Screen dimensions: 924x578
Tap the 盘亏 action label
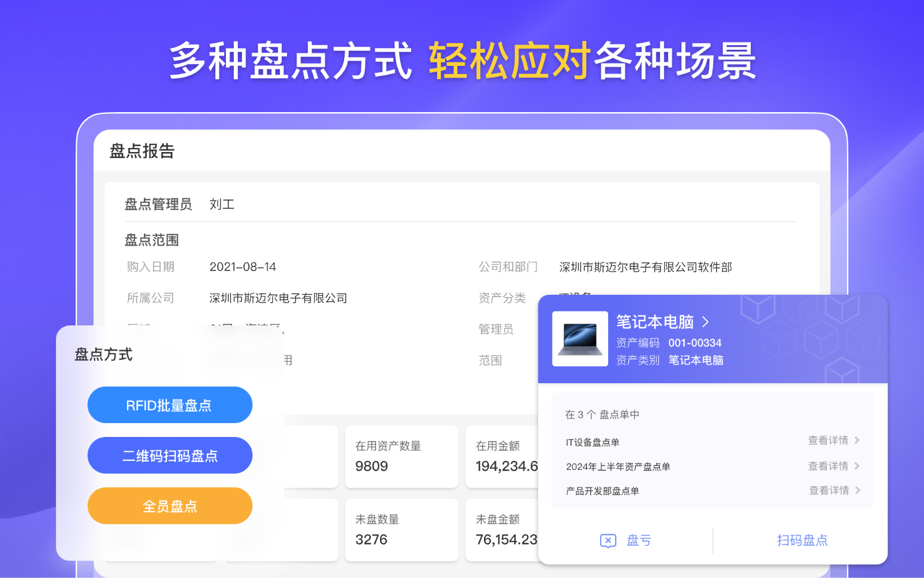point(639,540)
